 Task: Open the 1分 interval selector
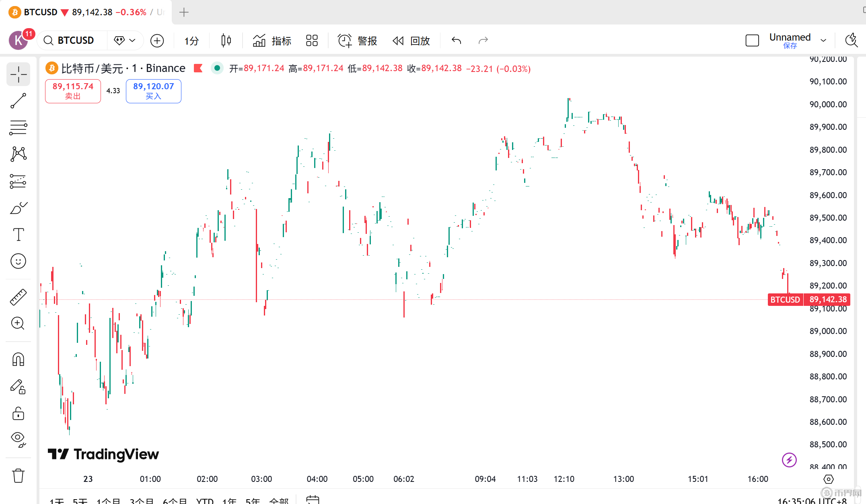coord(191,41)
